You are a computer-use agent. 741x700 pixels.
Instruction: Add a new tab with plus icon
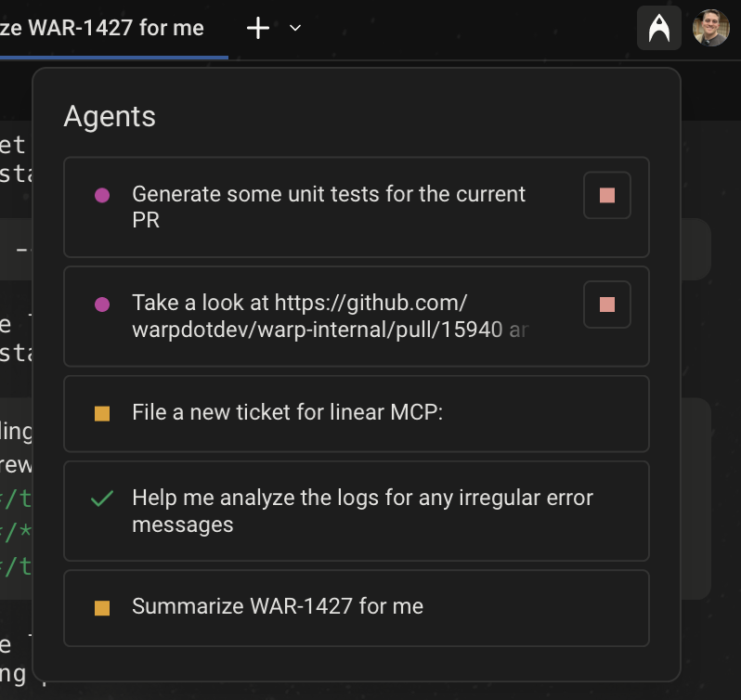[257, 29]
